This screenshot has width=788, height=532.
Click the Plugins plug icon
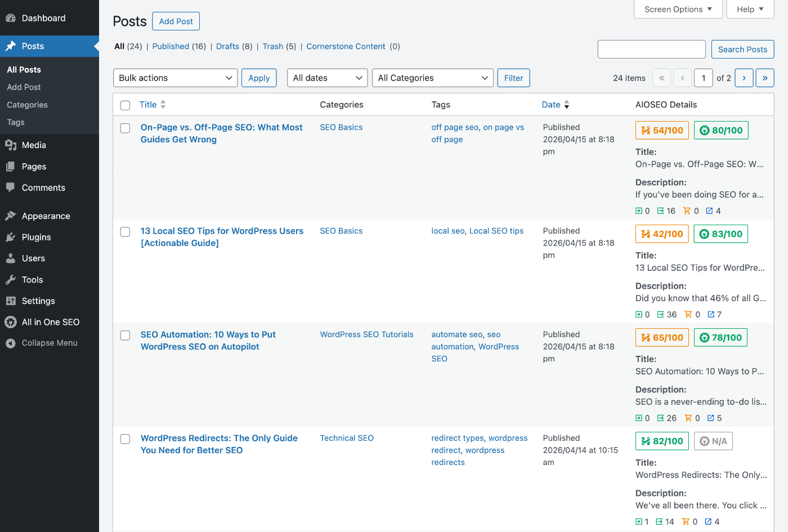(11, 238)
